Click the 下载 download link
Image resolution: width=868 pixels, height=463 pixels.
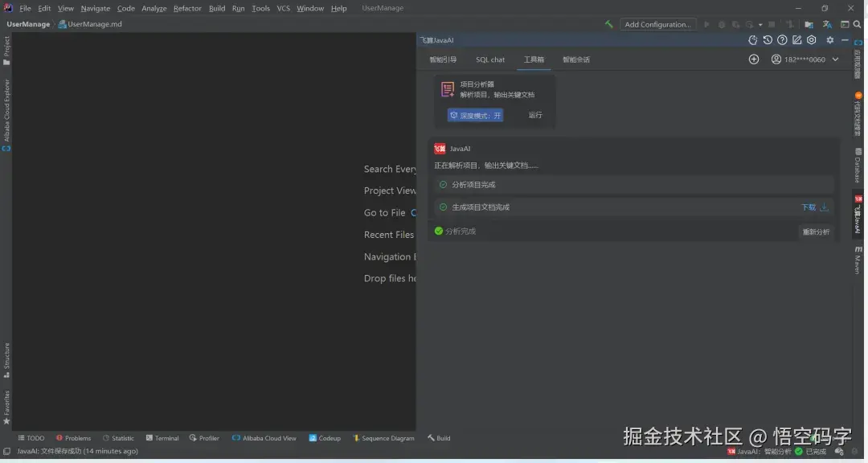(x=809, y=207)
